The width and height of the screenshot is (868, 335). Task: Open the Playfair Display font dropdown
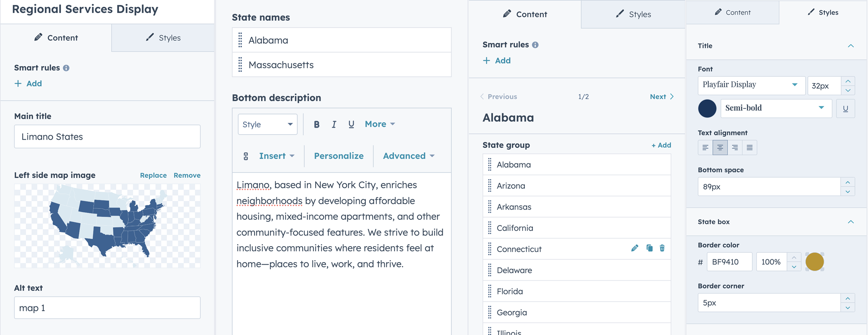point(751,85)
